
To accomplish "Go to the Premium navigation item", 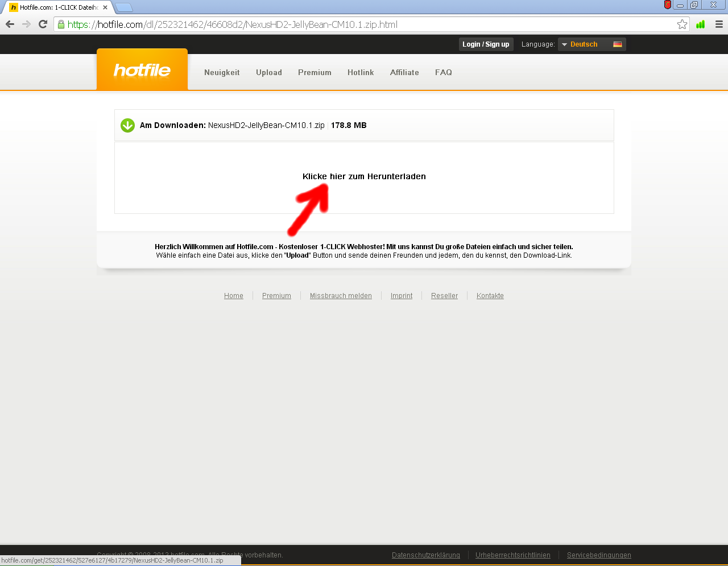I will coord(315,73).
